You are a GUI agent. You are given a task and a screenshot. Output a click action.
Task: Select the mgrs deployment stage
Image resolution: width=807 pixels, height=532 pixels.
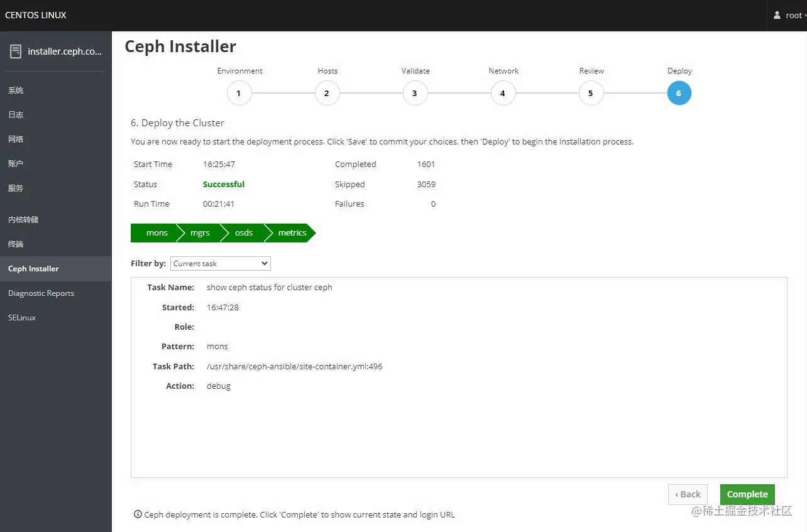200,233
